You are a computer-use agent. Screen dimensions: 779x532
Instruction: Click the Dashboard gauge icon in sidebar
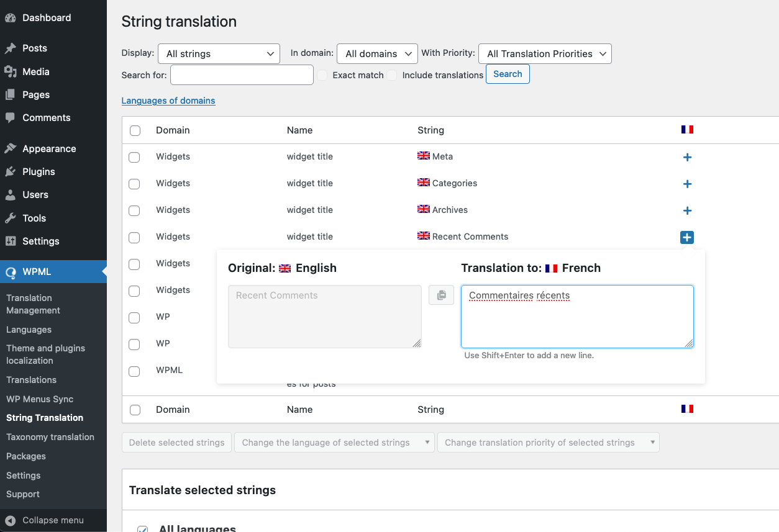(x=11, y=18)
